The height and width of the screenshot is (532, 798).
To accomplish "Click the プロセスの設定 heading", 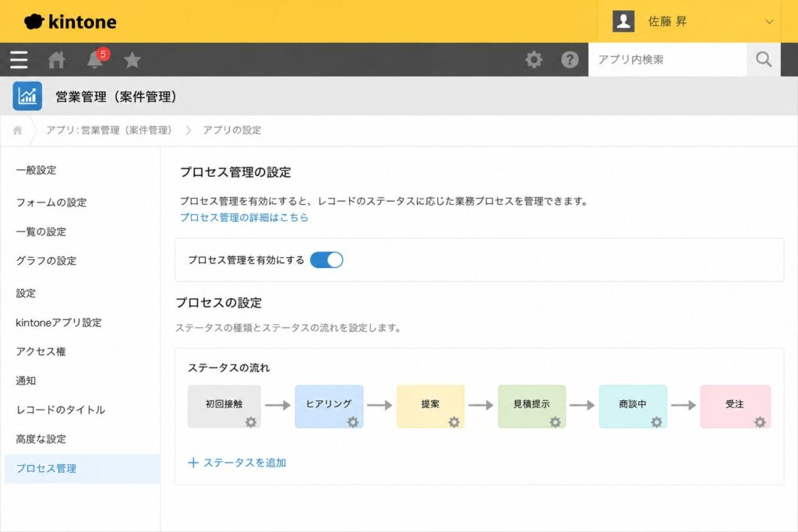I will (x=219, y=303).
